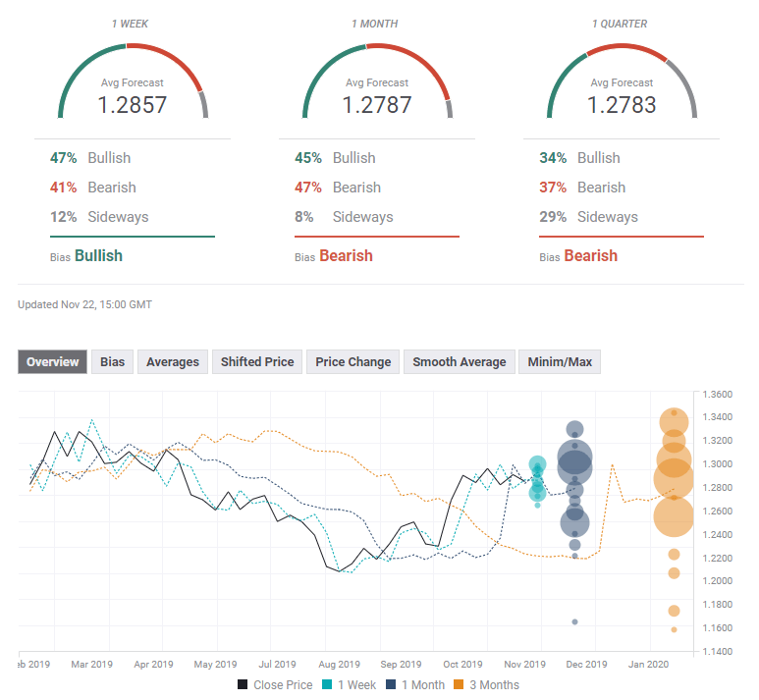Click the 1 Quarter forecast gauge
This screenshot has width=759, height=700.
[622, 83]
